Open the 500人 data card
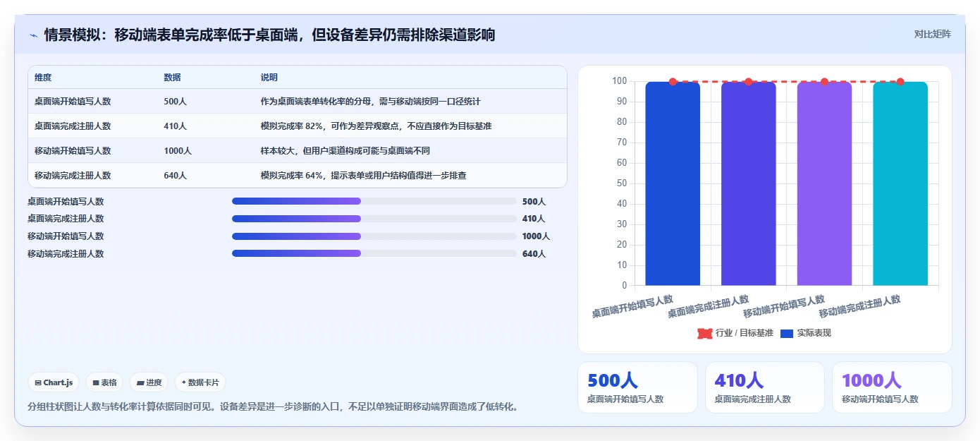The image size is (980, 441). pos(637,387)
